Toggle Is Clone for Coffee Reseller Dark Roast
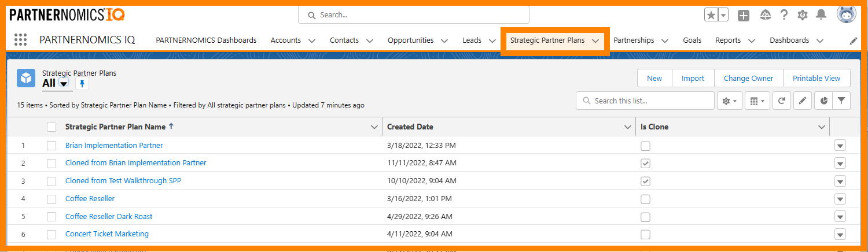The width and height of the screenshot is (868, 252). click(x=645, y=217)
